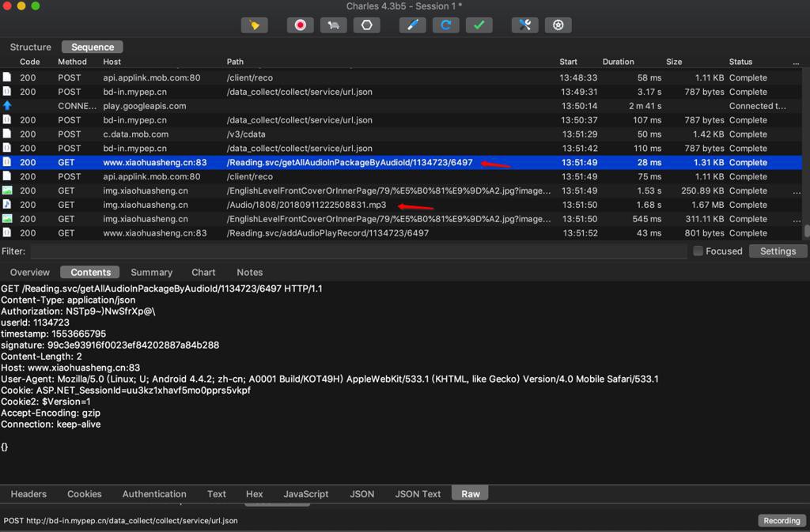Open filter Settings button

[778, 251]
